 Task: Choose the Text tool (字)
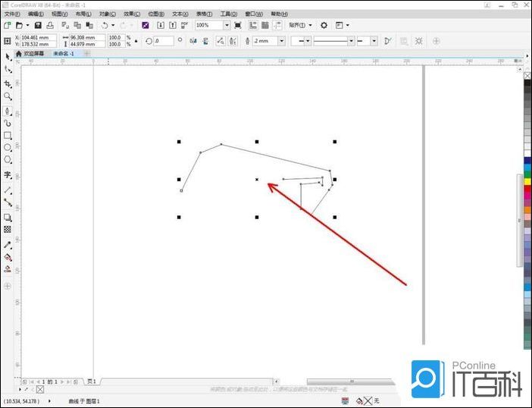point(8,175)
